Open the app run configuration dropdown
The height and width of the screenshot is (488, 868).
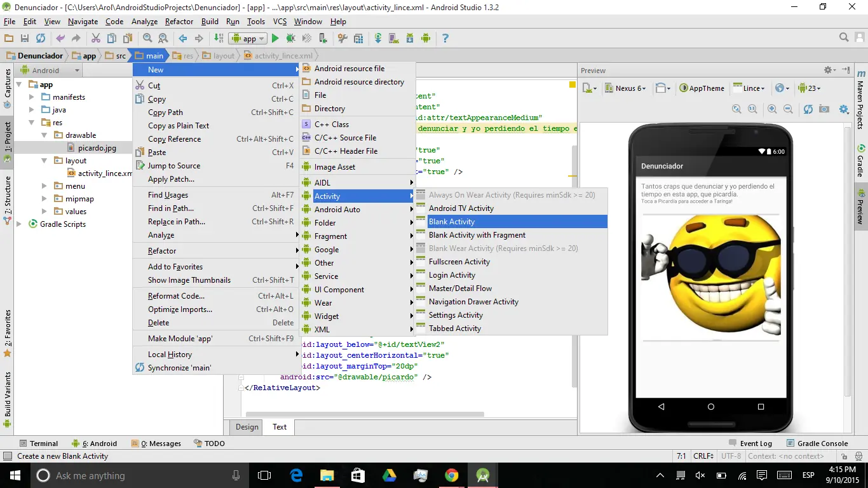(x=248, y=39)
